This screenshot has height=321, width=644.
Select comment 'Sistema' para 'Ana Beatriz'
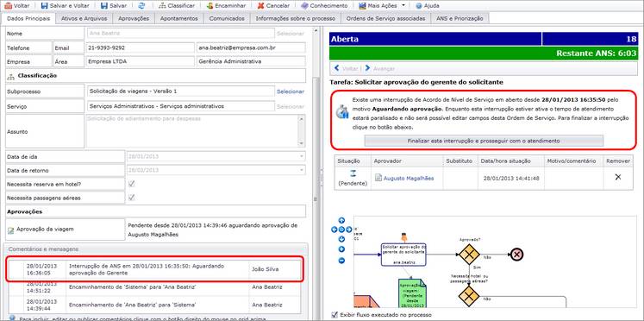[154, 287]
